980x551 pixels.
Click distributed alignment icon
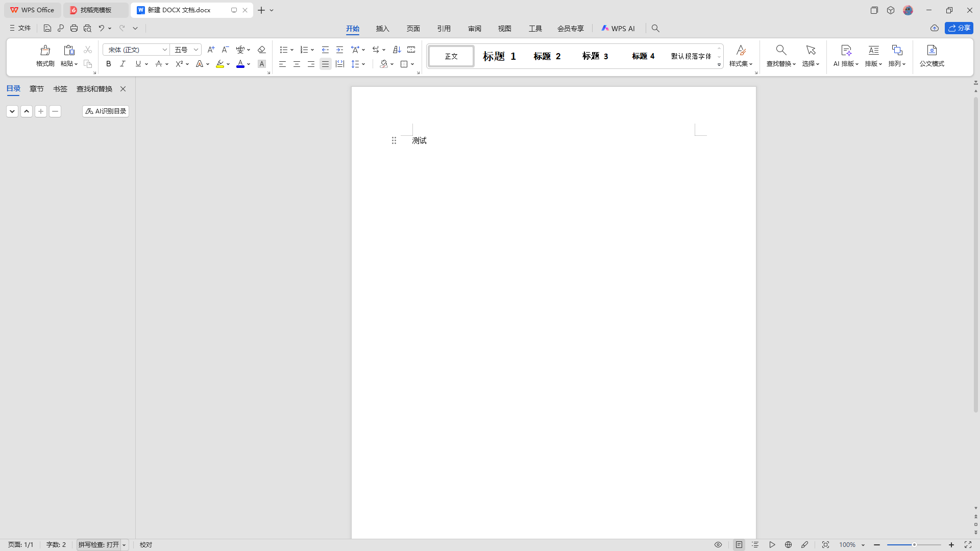tap(339, 64)
